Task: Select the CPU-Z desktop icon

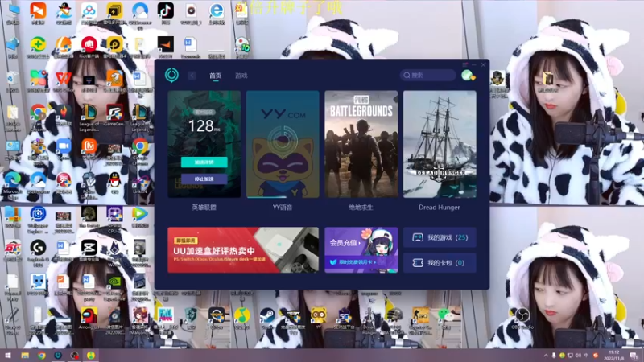Action: (x=114, y=214)
